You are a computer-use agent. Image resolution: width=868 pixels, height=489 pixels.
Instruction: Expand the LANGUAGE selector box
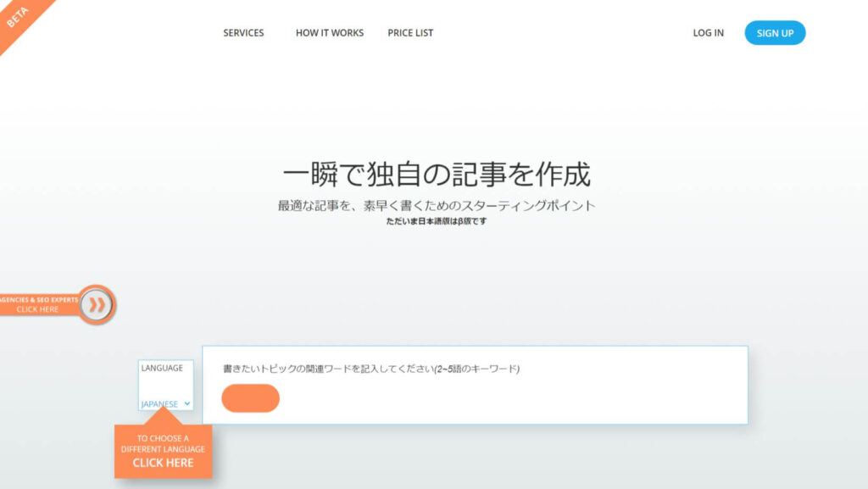click(x=166, y=384)
